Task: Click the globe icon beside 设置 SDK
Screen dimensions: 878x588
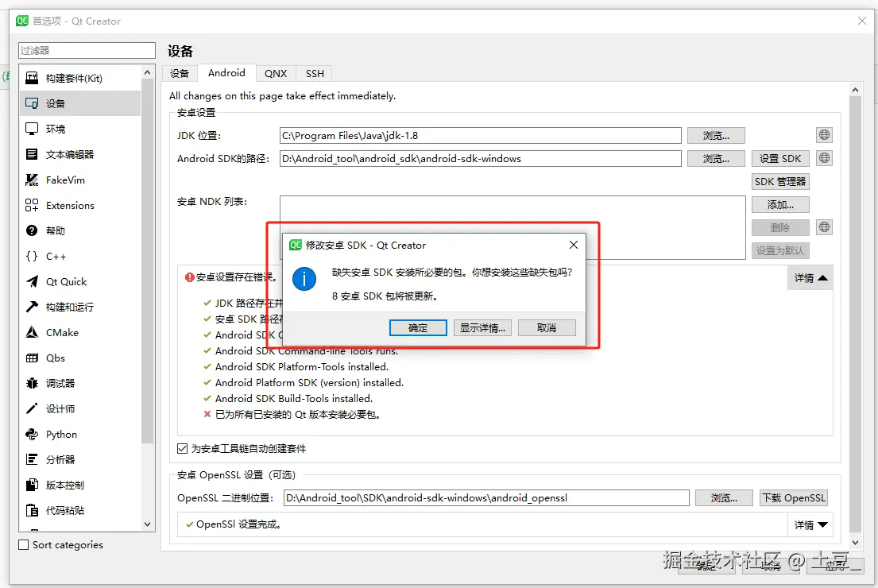Action: (x=824, y=158)
